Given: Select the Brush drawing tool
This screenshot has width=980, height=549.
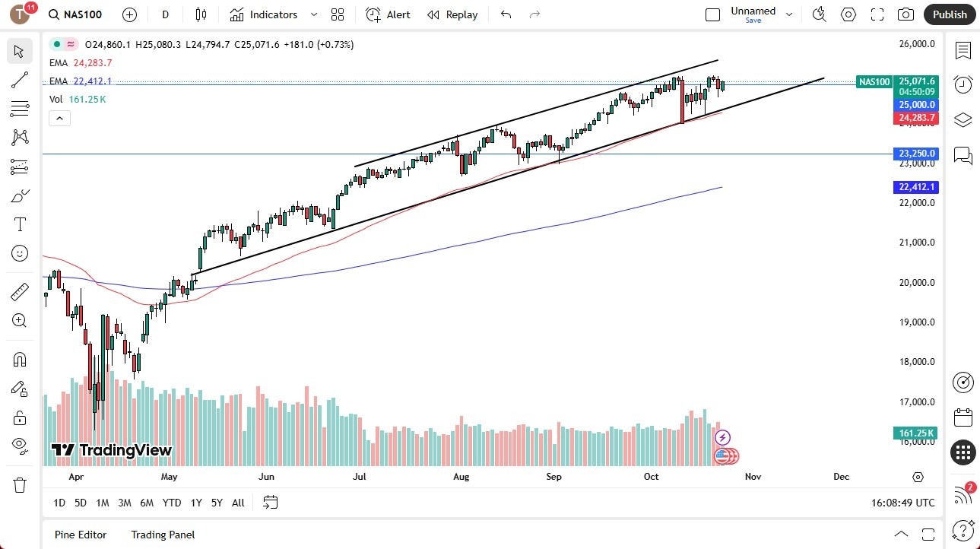Looking at the screenshot, I should 19,195.
